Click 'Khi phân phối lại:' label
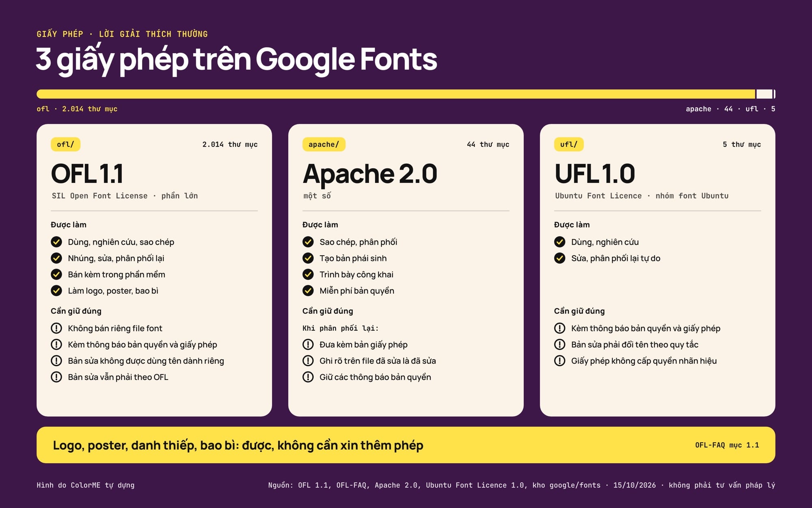 point(340,328)
